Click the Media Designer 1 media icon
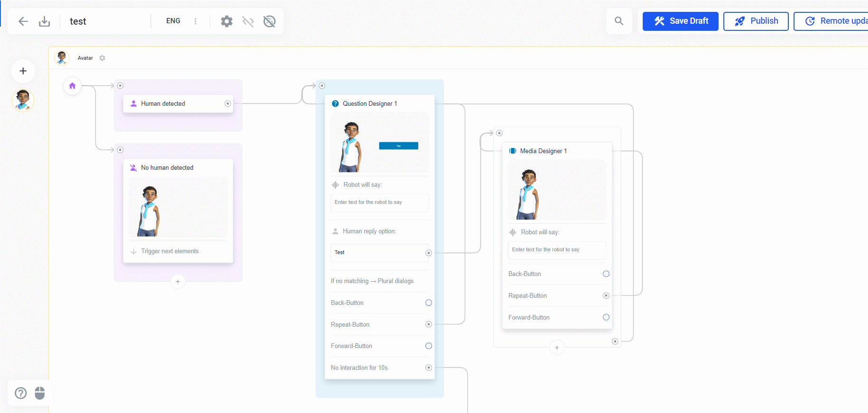This screenshot has width=868, height=413. (x=513, y=151)
